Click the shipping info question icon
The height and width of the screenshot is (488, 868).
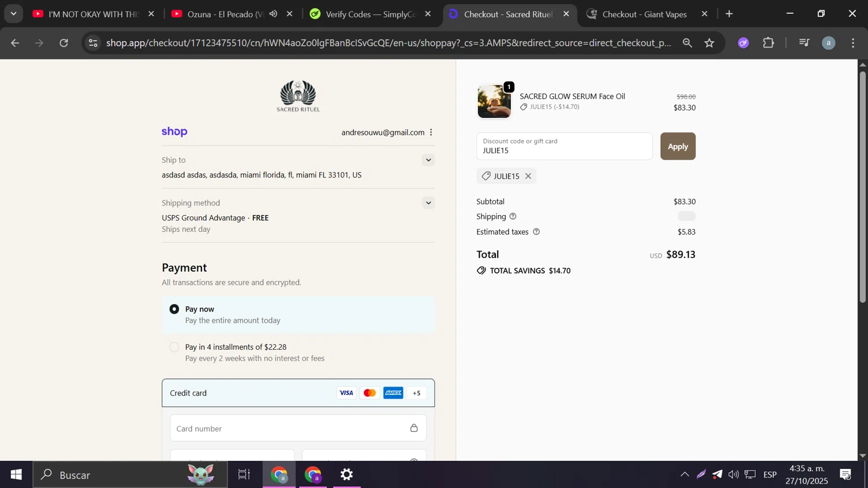pyautogui.click(x=513, y=216)
